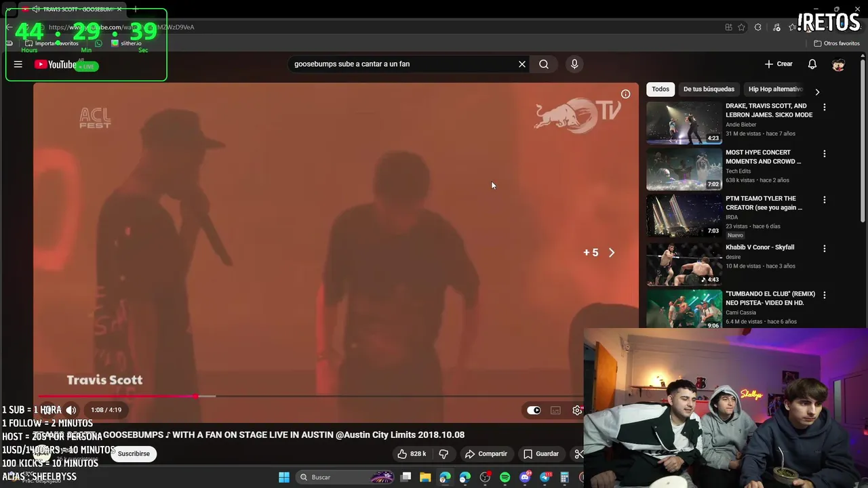Play the SICKO MODE thumbnail
The width and height of the screenshot is (868, 488).
(684, 123)
